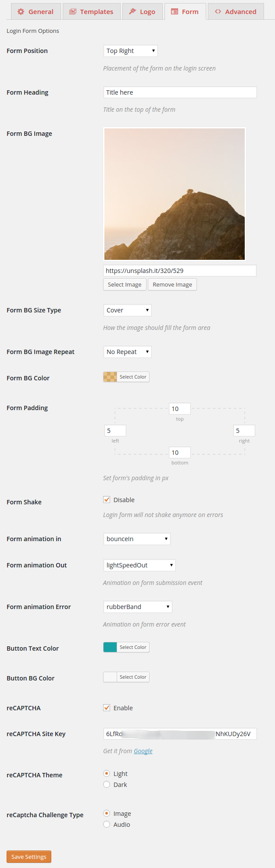The width and height of the screenshot is (275, 868).
Task: Toggle the reCAPTCHA Enable checkbox
Action: [x=106, y=707]
